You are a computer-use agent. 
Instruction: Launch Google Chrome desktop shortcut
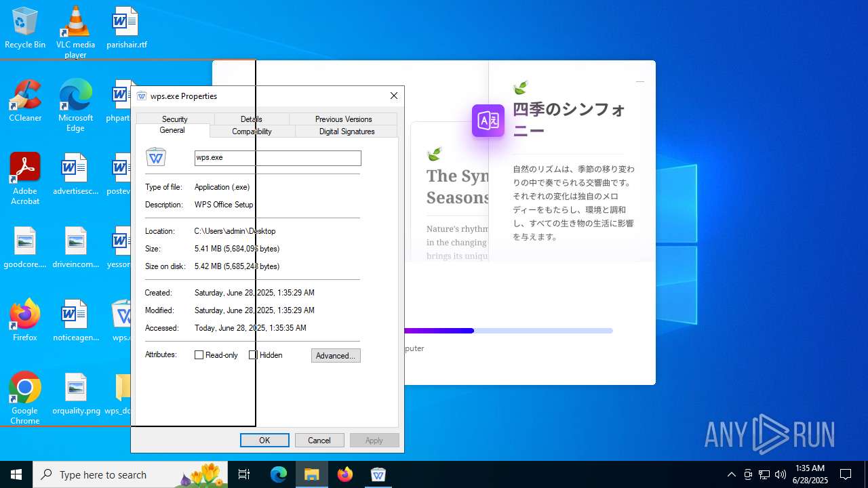(25, 398)
